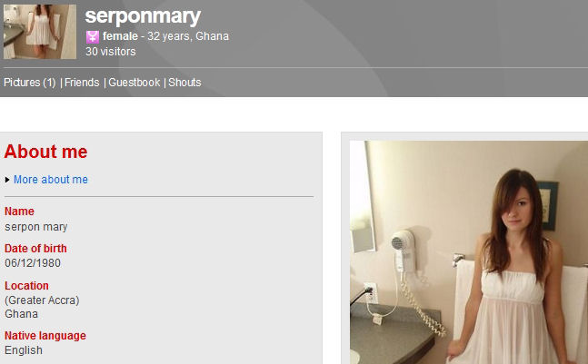Open the More about me link
This screenshot has width=588, height=364.
coord(51,180)
